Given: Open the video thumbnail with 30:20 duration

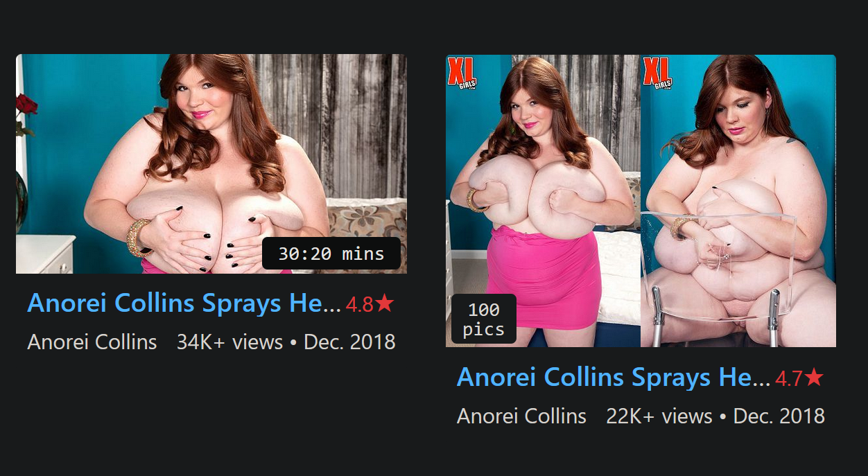Looking at the screenshot, I should coord(211,164).
